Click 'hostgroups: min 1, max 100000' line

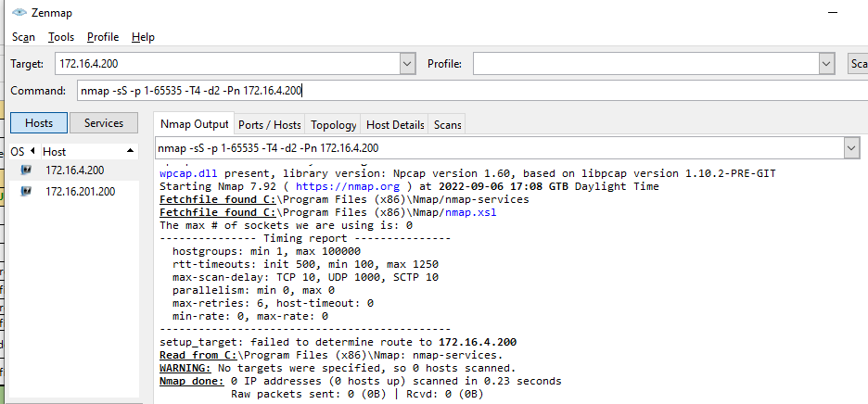(266, 251)
